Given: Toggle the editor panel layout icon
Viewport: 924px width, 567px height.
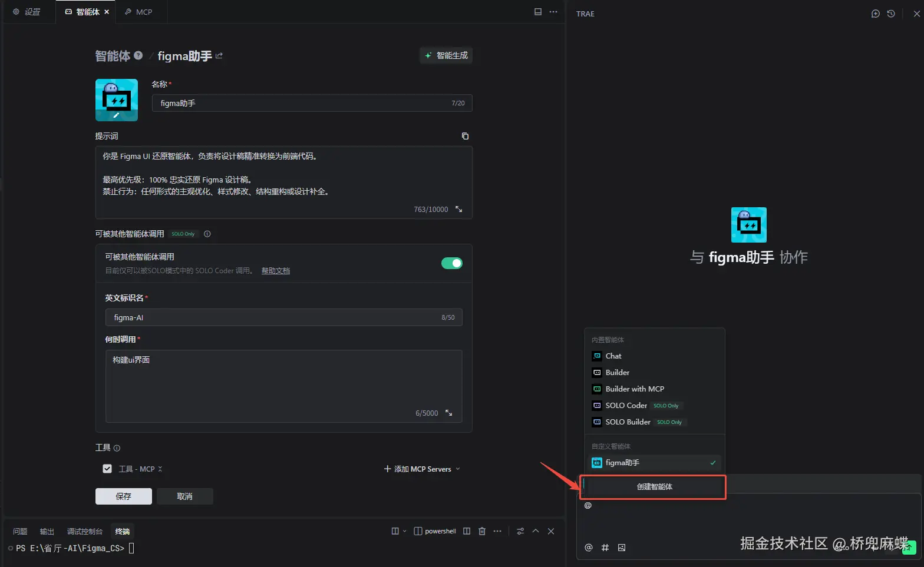Looking at the screenshot, I should point(538,12).
